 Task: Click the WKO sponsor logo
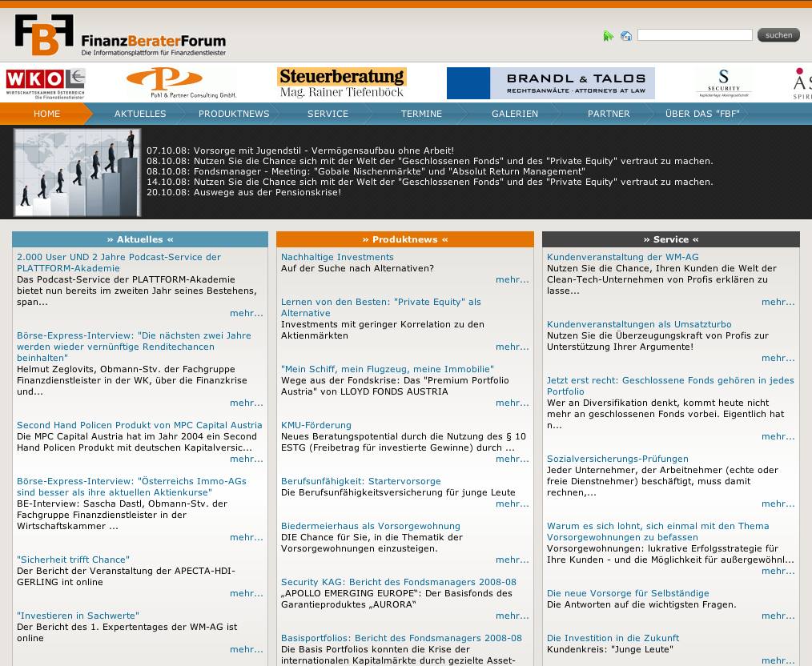[46, 82]
